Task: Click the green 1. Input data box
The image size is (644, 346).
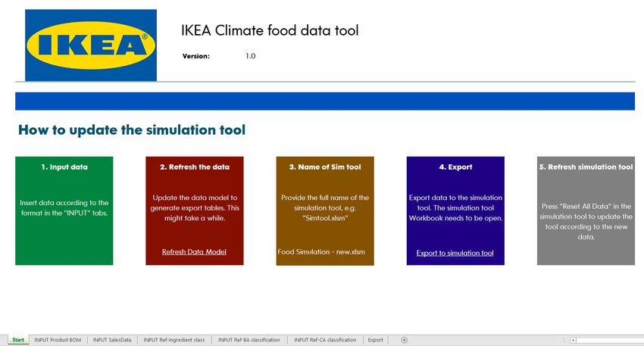Action: click(x=64, y=210)
